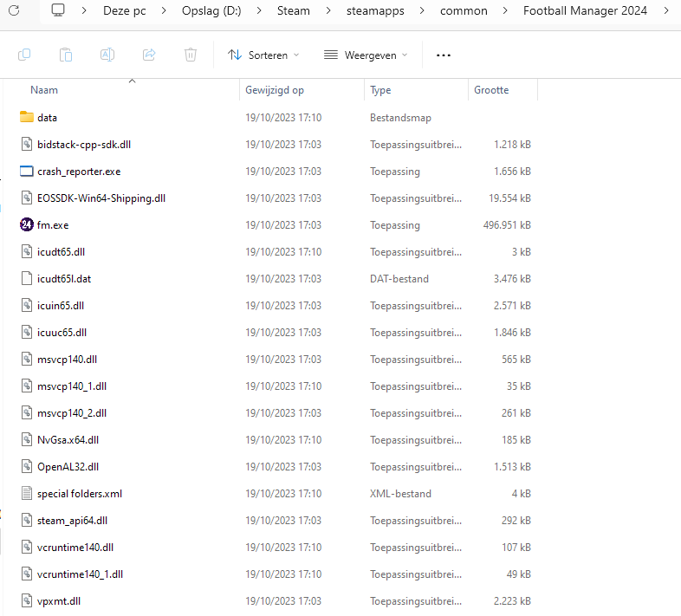Click the 2.223 kB size value
Screen dimensions: 681x616
(x=512, y=600)
